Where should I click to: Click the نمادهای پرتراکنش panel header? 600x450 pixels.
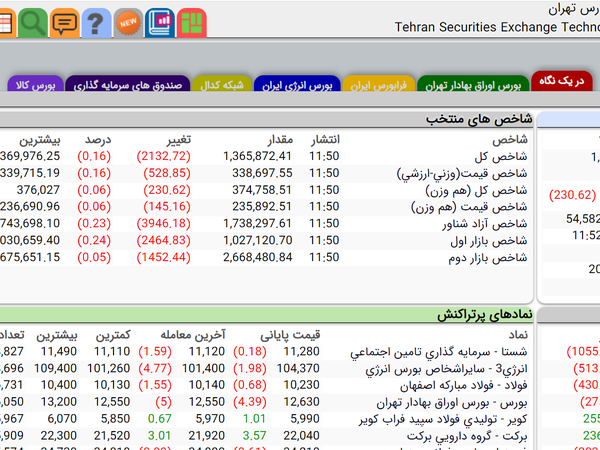click(266, 315)
